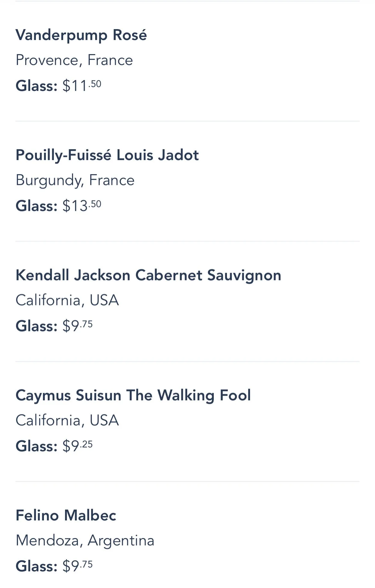The height and width of the screenshot is (588, 375).
Task: Tap the Glass label under Kendall Jackson
Action: click(x=37, y=326)
